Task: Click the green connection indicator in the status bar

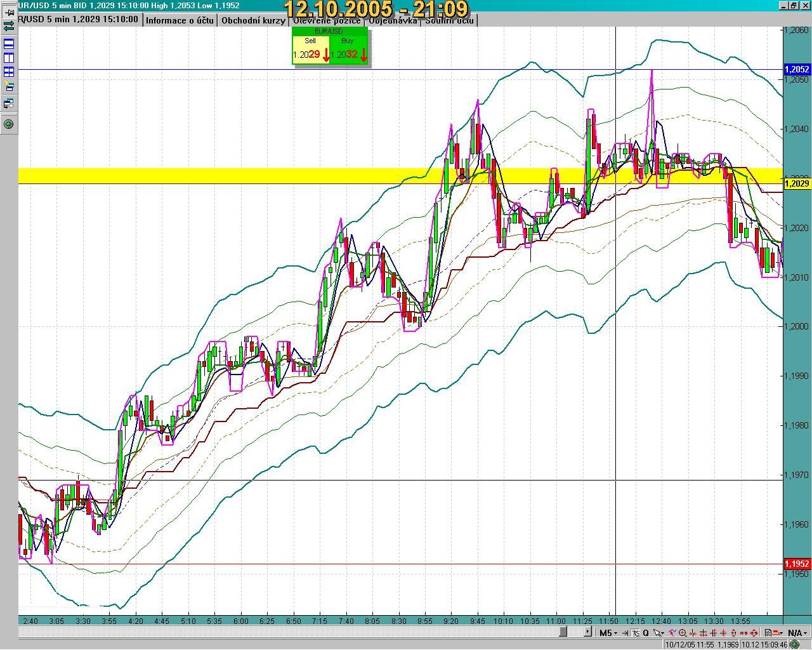Action: click(795, 644)
